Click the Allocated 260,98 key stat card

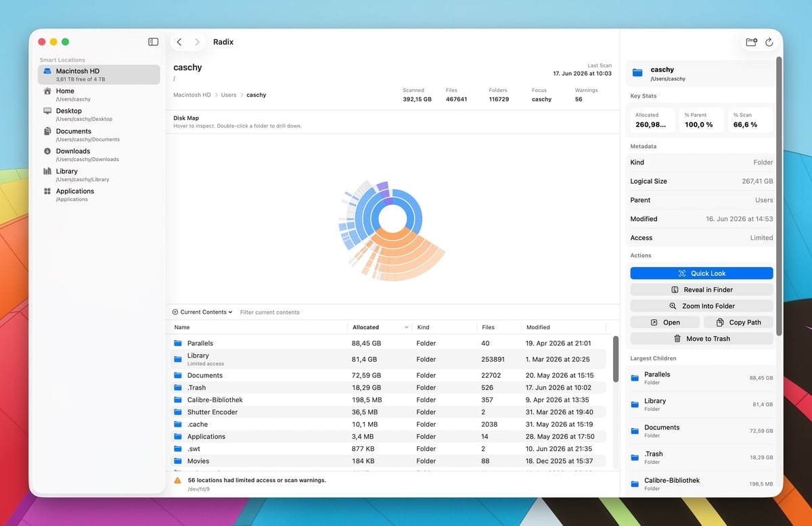click(x=652, y=121)
